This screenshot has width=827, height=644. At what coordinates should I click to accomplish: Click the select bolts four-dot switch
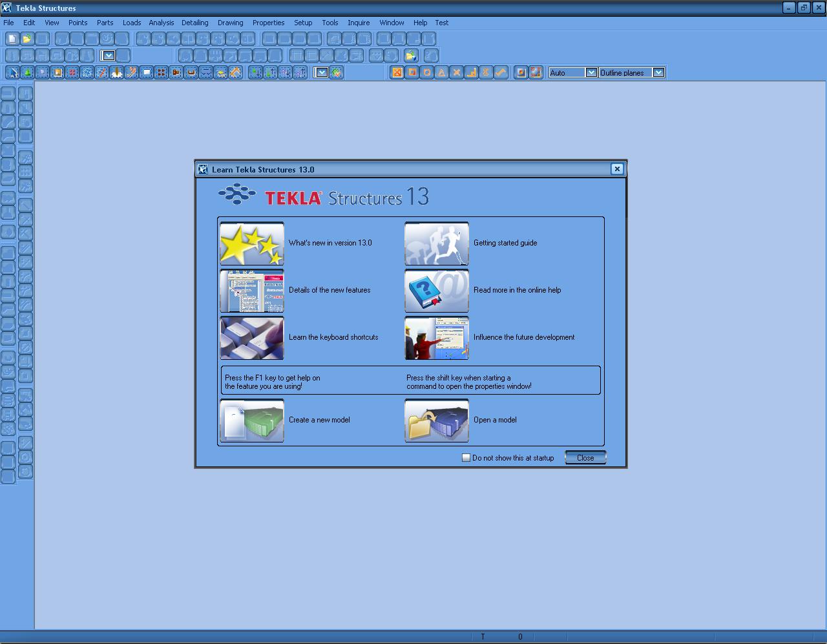click(x=162, y=72)
